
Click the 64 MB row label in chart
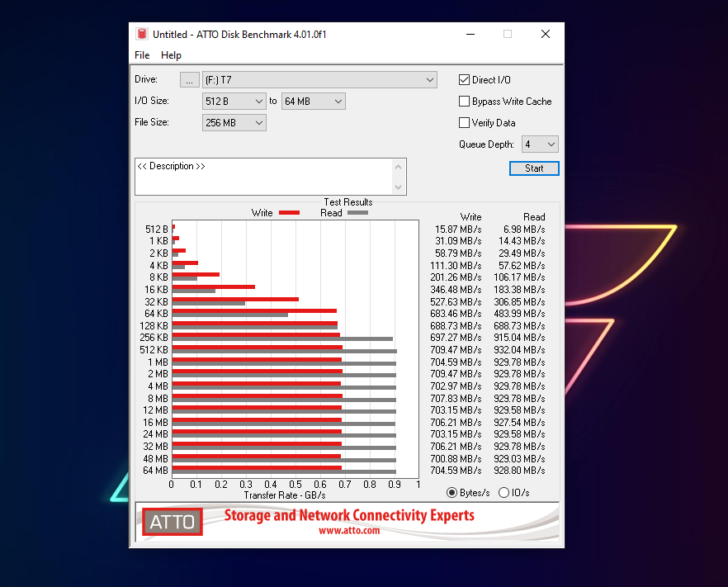pyautogui.click(x=155, y=471)
